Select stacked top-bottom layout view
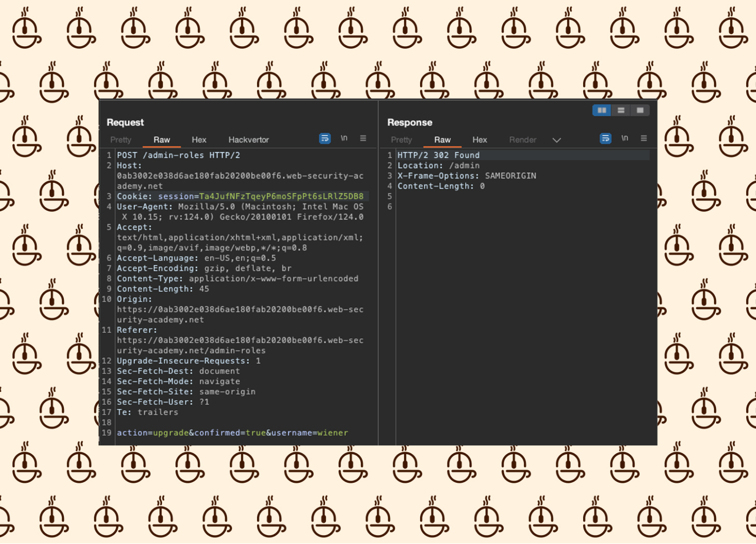 pos(621,110)
